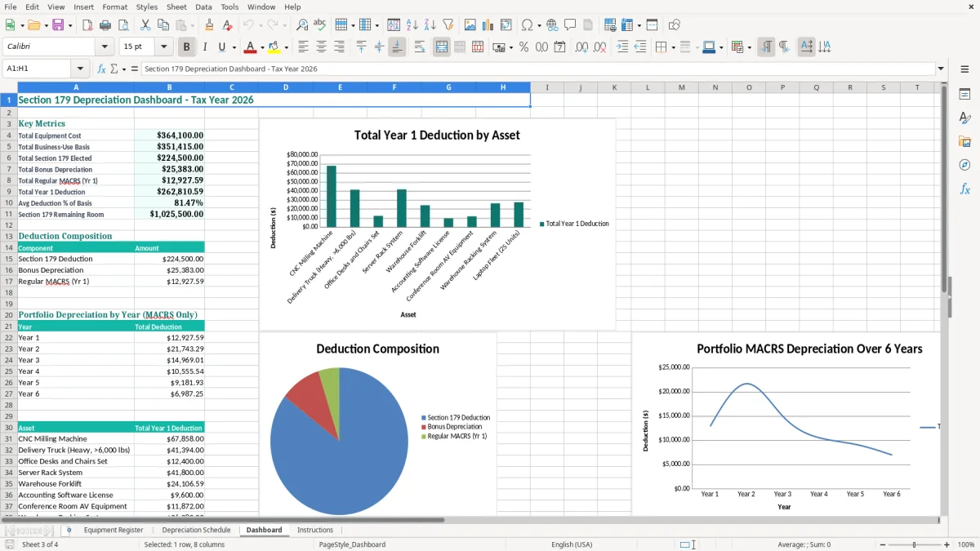Image resolution: width=980 pixels, height=551 pixels.
Task: Switch to Instructions sheet tab
Action: (x=315, y=530)
